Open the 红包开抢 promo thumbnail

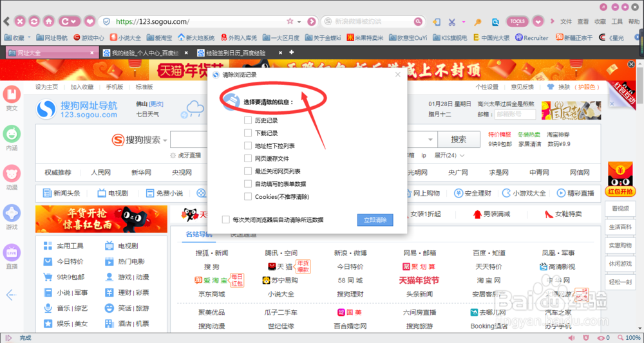(620, 180)
